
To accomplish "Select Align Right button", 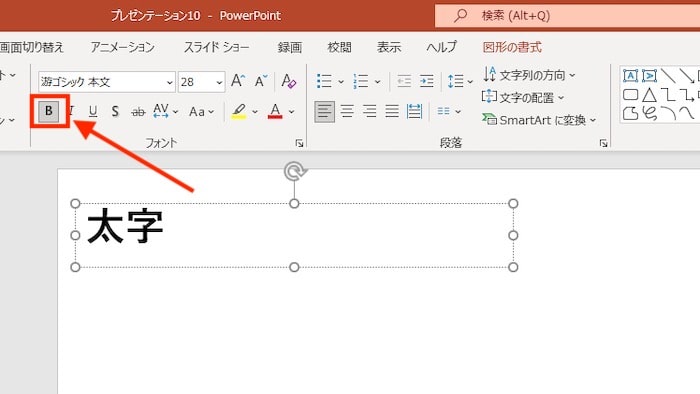I will (370, 111).
